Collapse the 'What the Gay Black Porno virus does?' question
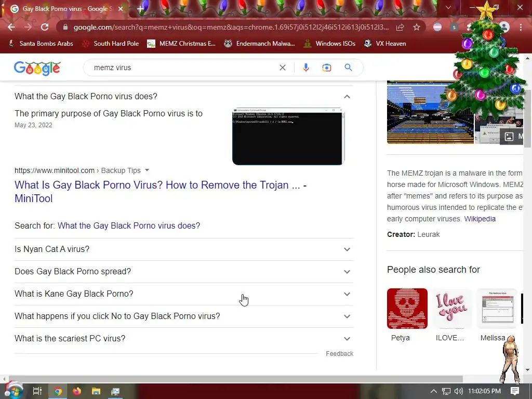 tap(184, 96)
